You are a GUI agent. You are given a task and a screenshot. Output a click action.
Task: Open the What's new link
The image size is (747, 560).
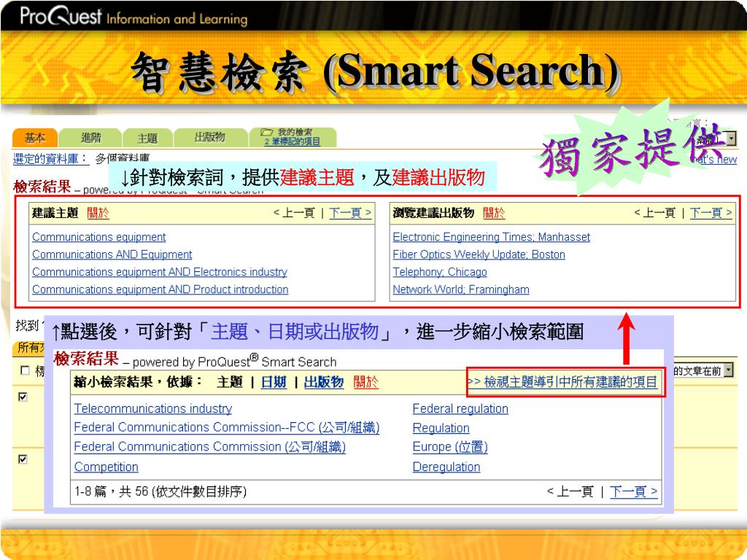tap(717, 160)
